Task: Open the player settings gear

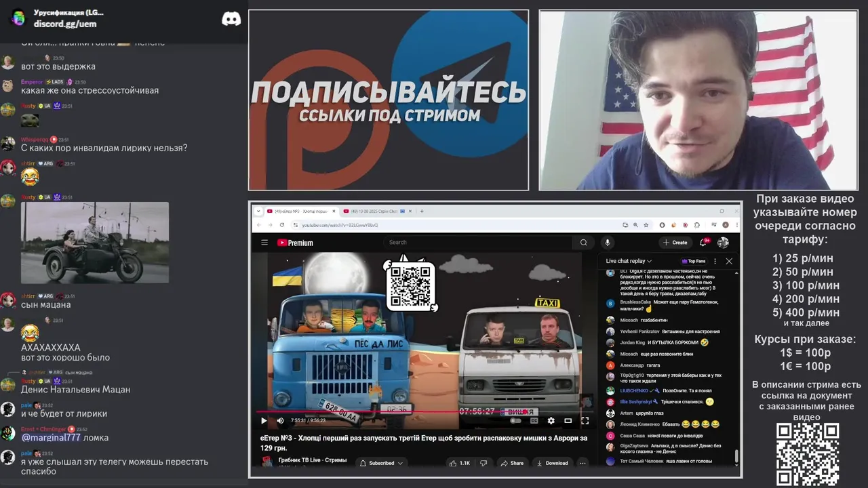Action: 551,420
